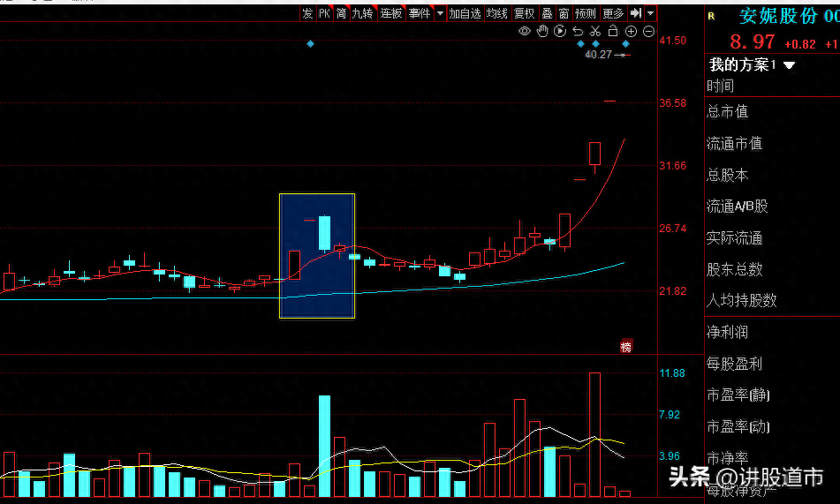This screenshot has height=504, width=840.
Task: Expand the last dropdown arrow in toolbar
Action: tap(650, 13)
